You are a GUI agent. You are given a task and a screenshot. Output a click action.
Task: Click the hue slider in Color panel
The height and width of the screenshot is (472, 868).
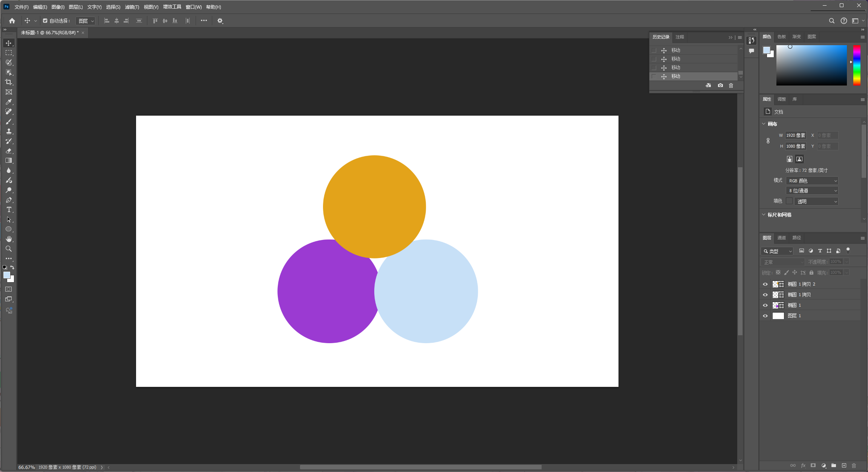(x=857, y=65)
